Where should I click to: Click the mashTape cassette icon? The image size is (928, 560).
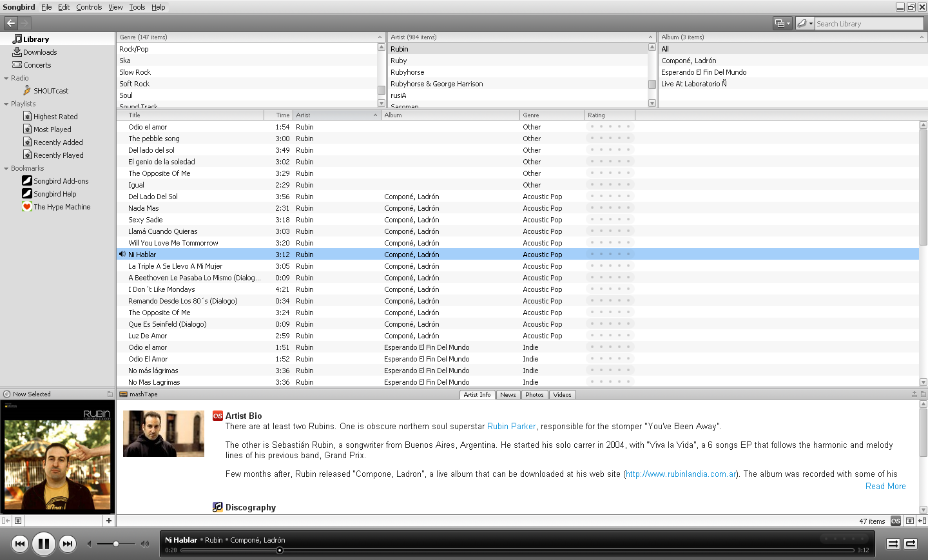point(123,394)
